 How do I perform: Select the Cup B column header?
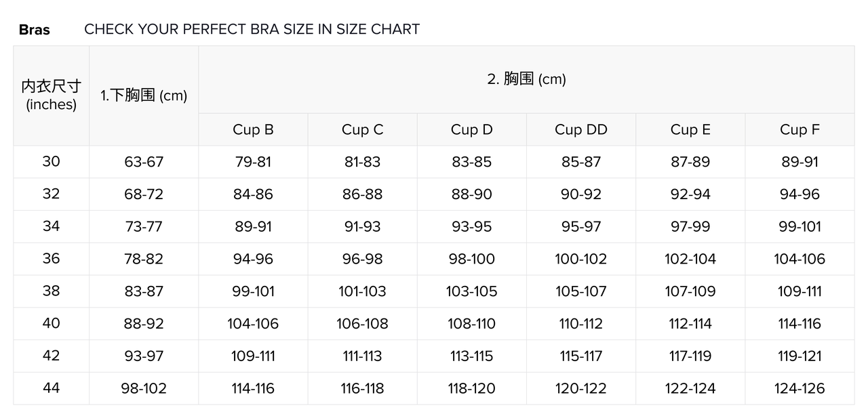pyautogui.click(x=253, y=129)
